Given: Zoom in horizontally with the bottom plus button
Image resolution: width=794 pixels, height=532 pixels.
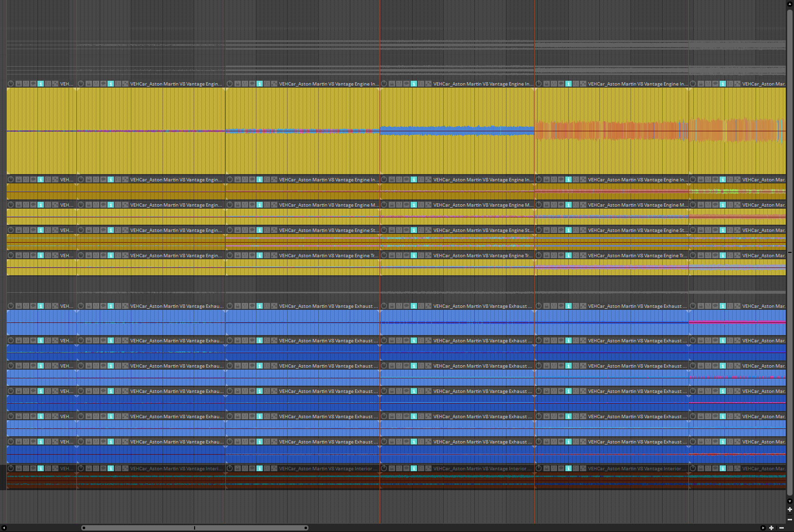Looking at the screenshot, I should (771, 528).
